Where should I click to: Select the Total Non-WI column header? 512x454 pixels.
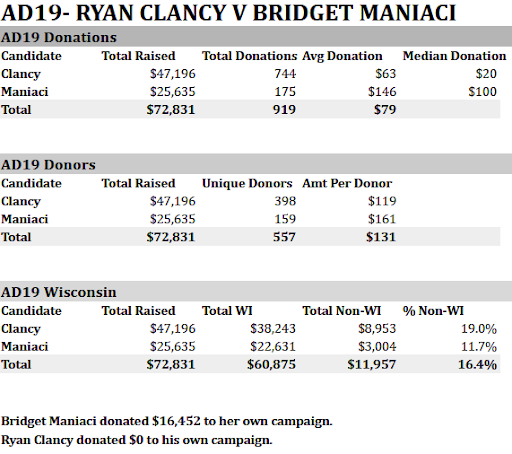[342, 311]
